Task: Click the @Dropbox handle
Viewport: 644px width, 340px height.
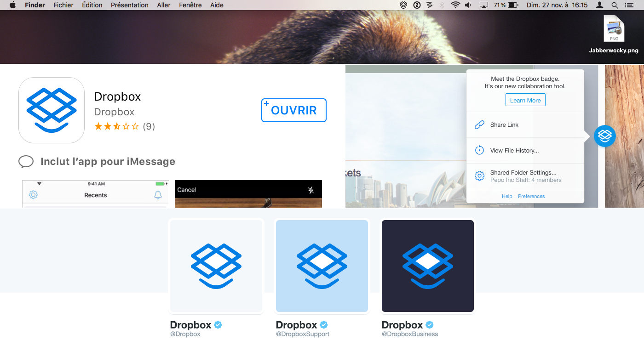Action: coord(185,334)
